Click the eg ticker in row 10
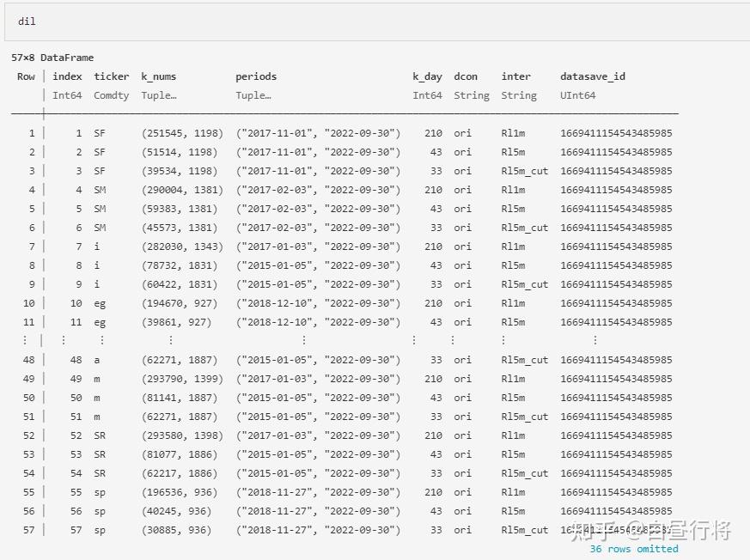The image size is (750, 560). [x=100, y=304]
